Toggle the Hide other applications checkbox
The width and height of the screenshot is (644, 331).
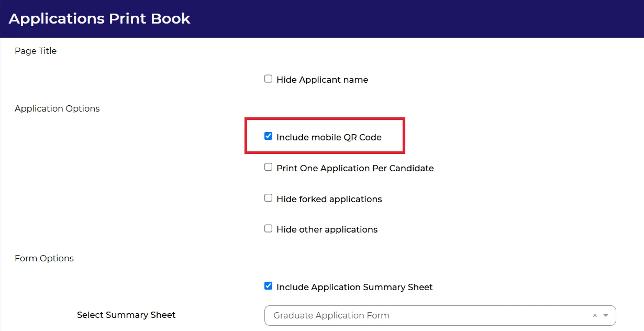tap(269, 229)
